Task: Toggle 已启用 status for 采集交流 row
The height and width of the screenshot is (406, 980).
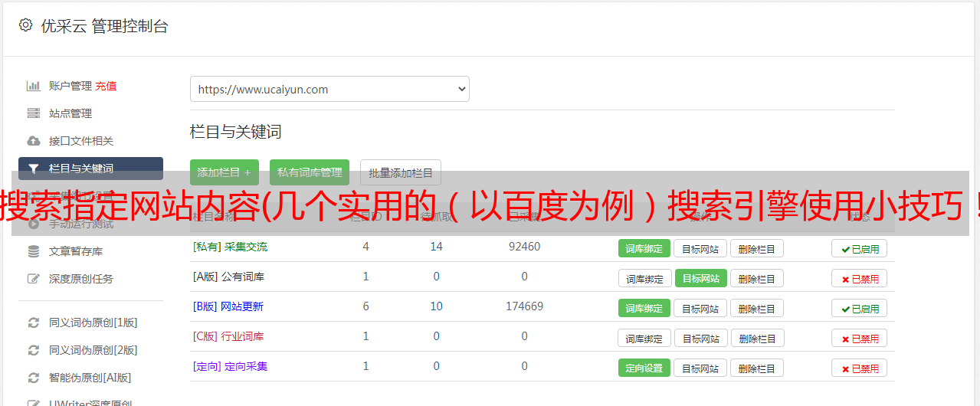Action: point(859,248)
